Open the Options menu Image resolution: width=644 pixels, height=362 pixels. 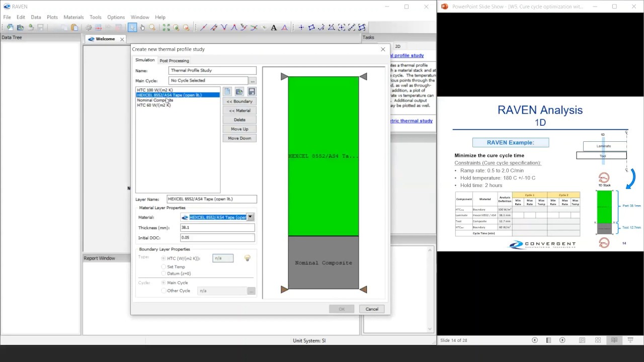point(116,17)
